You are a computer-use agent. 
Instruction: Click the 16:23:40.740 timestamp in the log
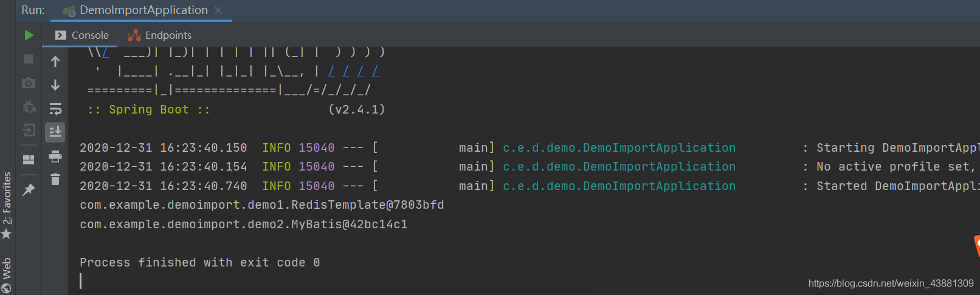click(204, 186)
